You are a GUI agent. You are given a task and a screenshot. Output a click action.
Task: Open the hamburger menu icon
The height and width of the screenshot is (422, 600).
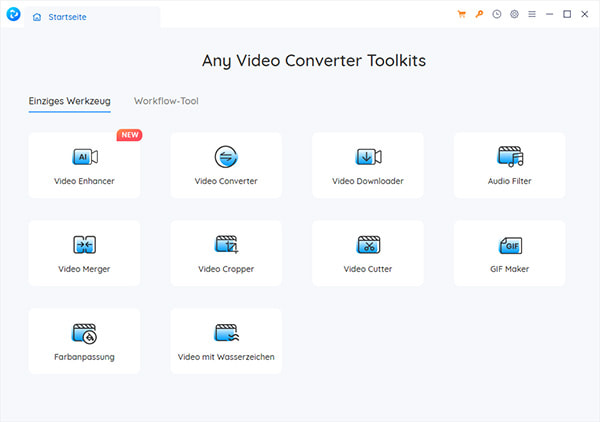coord(532,14)
